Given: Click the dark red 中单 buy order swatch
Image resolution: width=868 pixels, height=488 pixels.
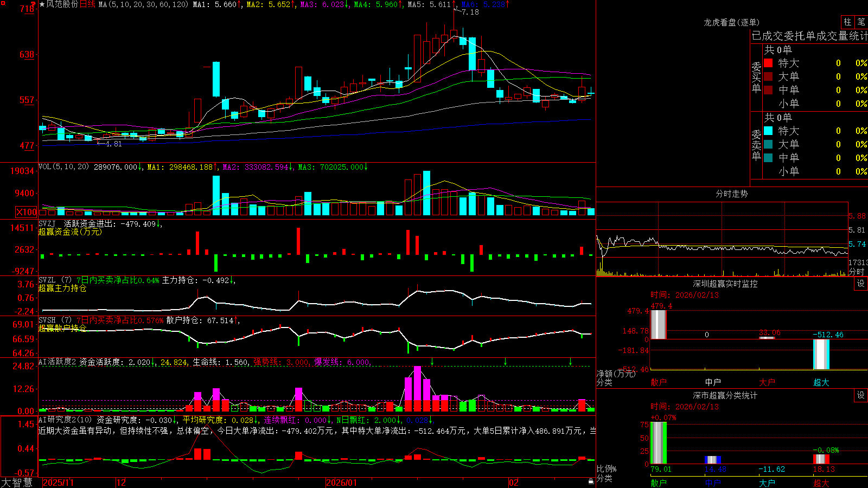Looking at the screenshot, I should click(768, 89).
